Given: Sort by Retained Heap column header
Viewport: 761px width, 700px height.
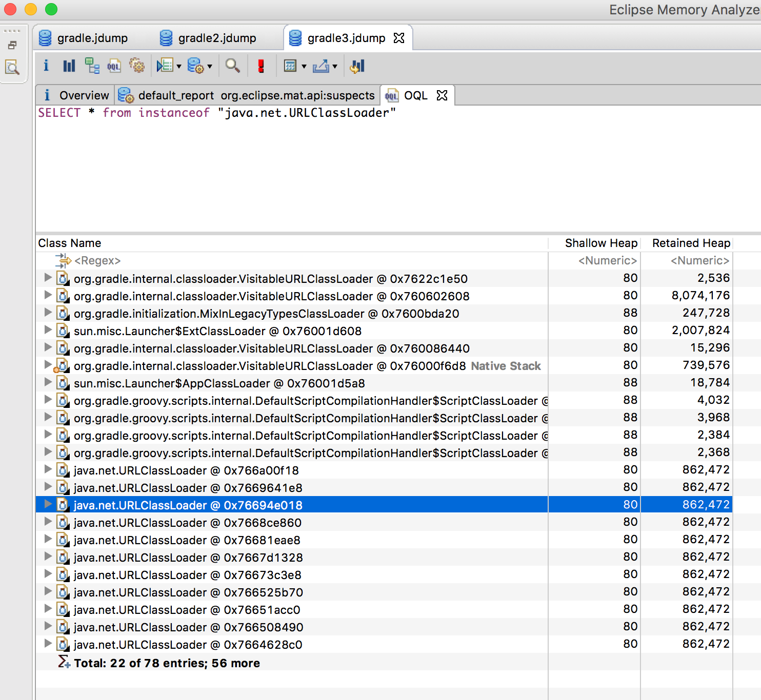Looking at the screenshot, I should click(x=690, y=243).
